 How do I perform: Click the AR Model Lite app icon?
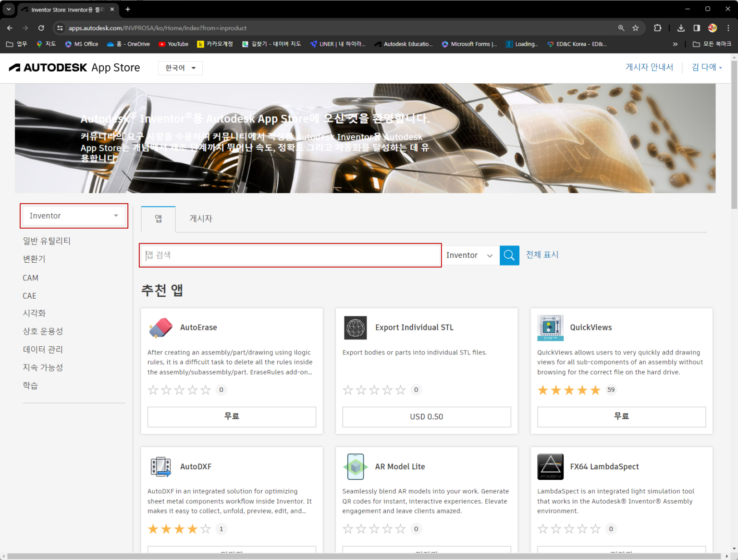tap(356, 467)
